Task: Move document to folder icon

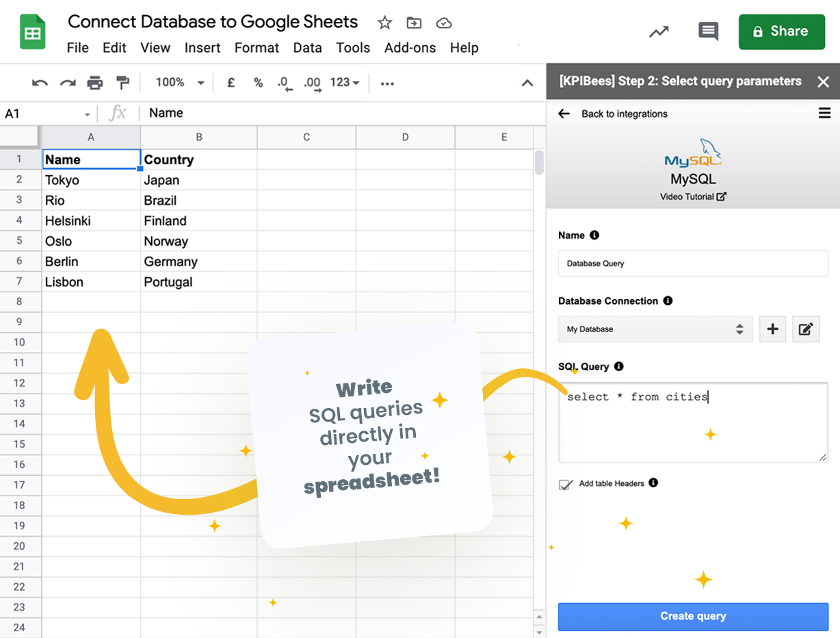Action: 414,23
